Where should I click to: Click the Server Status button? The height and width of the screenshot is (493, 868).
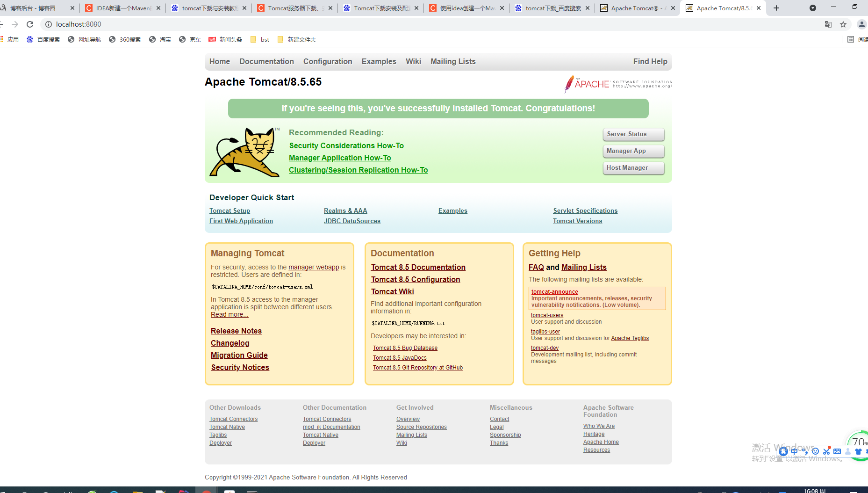(634, 134)
